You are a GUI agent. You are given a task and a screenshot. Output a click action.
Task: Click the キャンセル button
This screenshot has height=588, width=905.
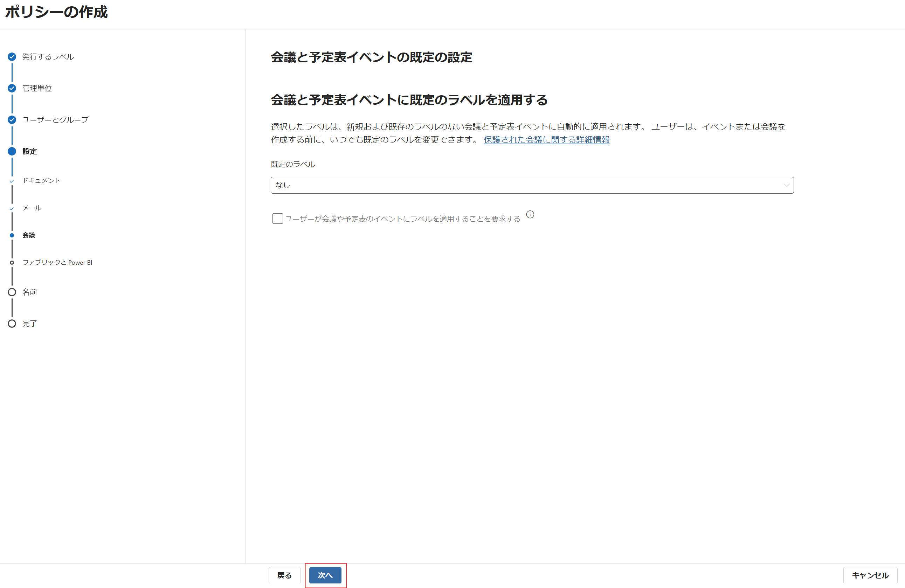tap(870, 575)
